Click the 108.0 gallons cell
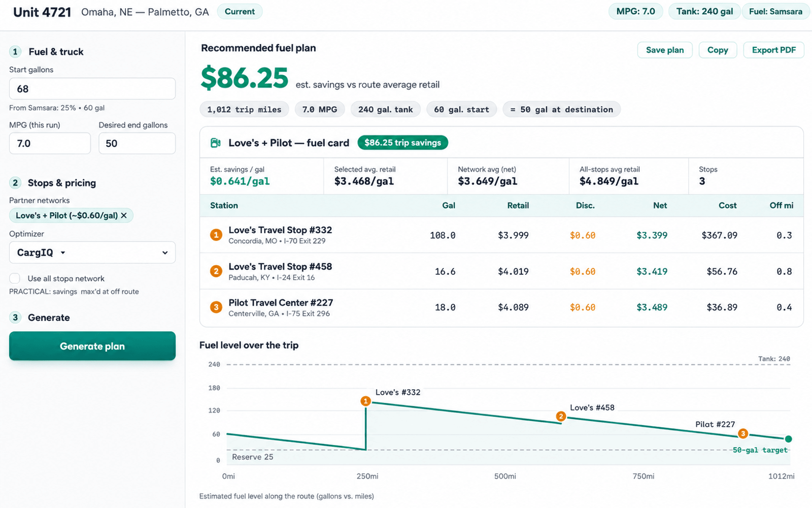Screen dimensions: 812x508 443,235
